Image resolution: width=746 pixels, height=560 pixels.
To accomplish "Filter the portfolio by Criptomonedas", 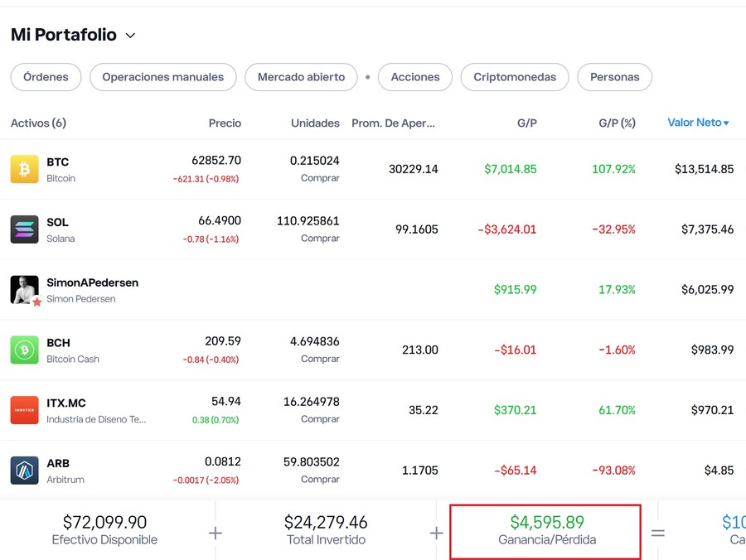I will tap(515, 77).
